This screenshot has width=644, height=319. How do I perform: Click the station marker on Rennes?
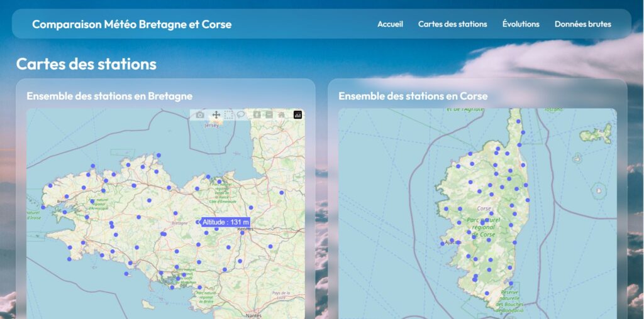(x=242, y=232)
